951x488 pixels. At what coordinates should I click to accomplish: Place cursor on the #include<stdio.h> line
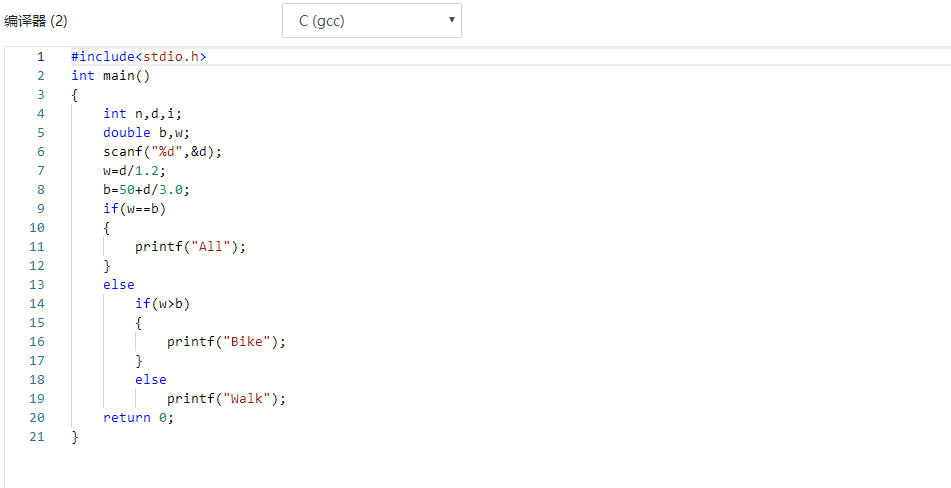pyautogui.click(x=138, y=57)
